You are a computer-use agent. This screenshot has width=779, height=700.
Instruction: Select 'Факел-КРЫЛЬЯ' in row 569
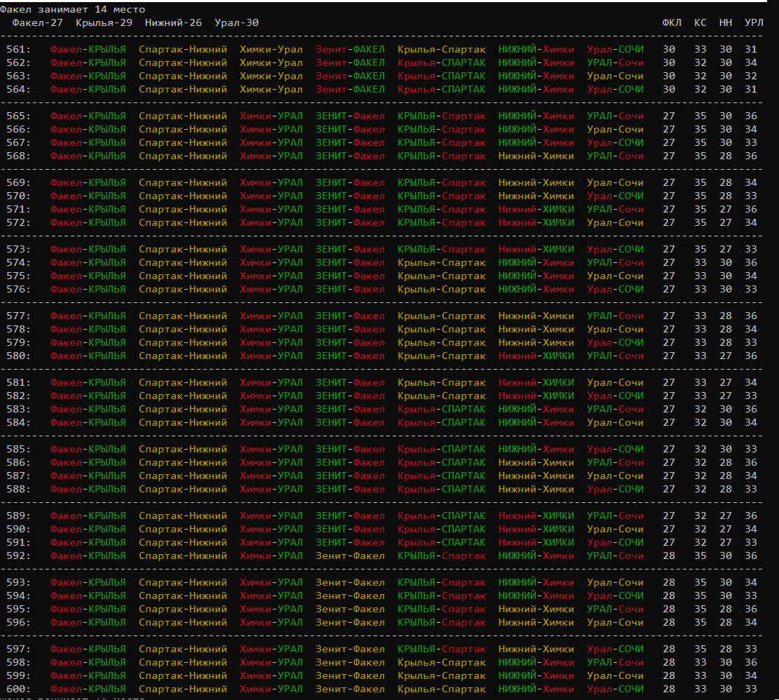click(x=88, y=183)
